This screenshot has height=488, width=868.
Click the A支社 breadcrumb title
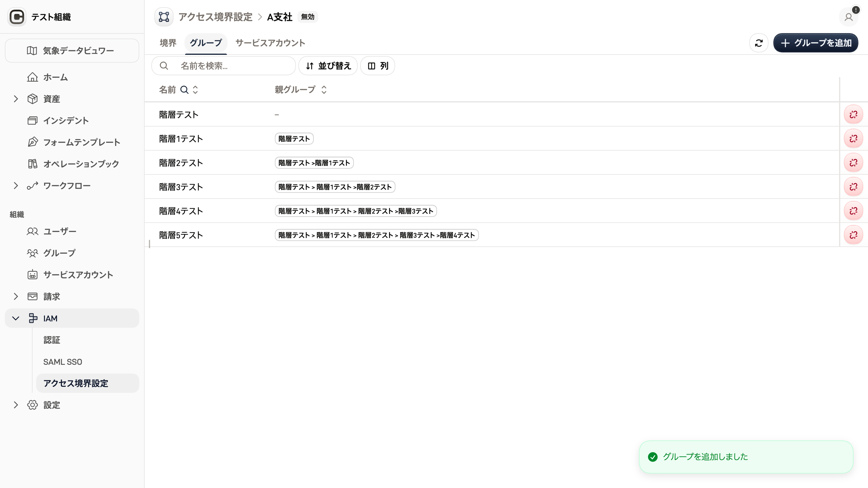[280, 17]
